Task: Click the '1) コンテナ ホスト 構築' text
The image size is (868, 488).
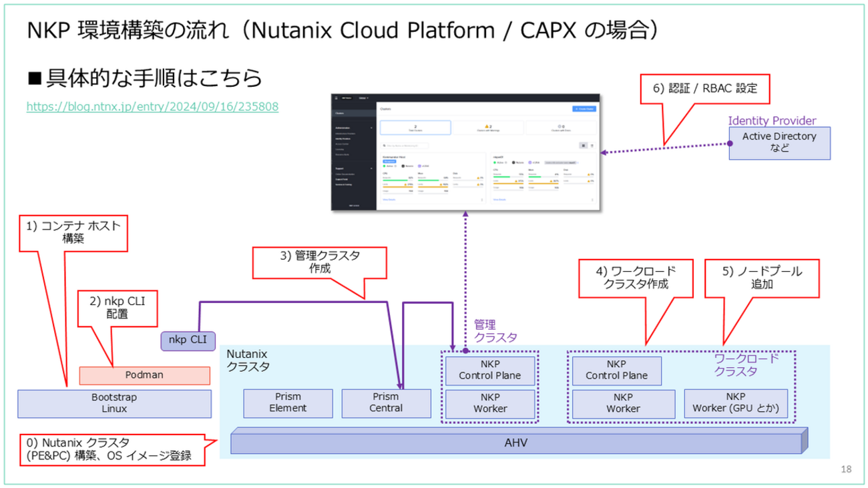Action: tap(72, 232)
